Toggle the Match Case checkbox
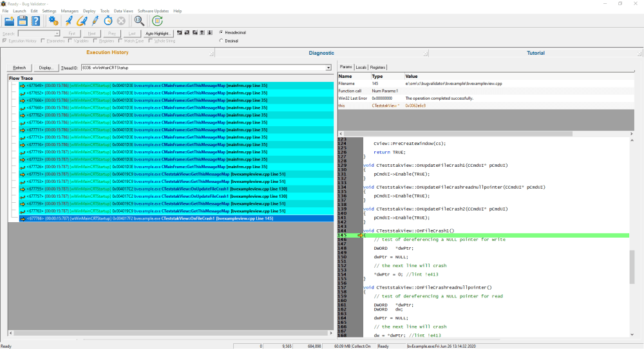The image size is (644, 349). pyautogui.click(x=120, y=41)
